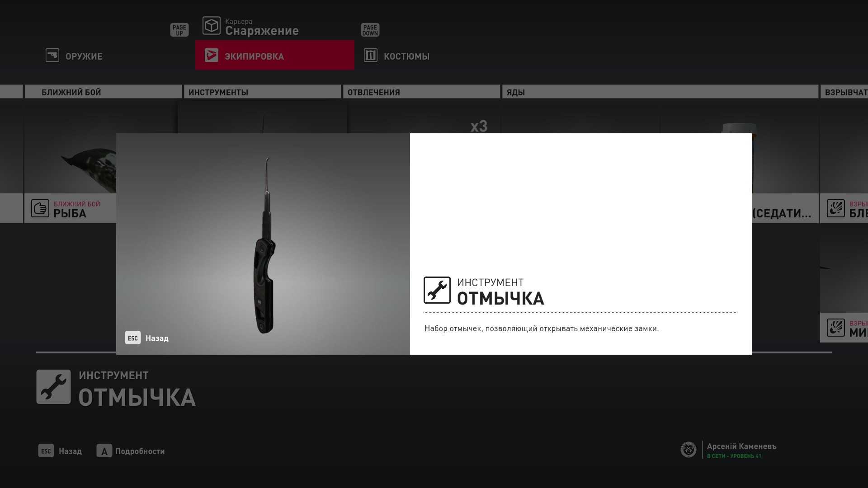Click the explosion icon on the БЛЕ... card

click(835, 208)
